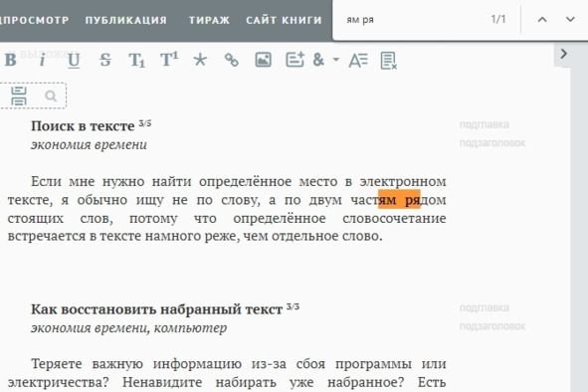Expand side panel with right chevron

(x=563, y=54)
